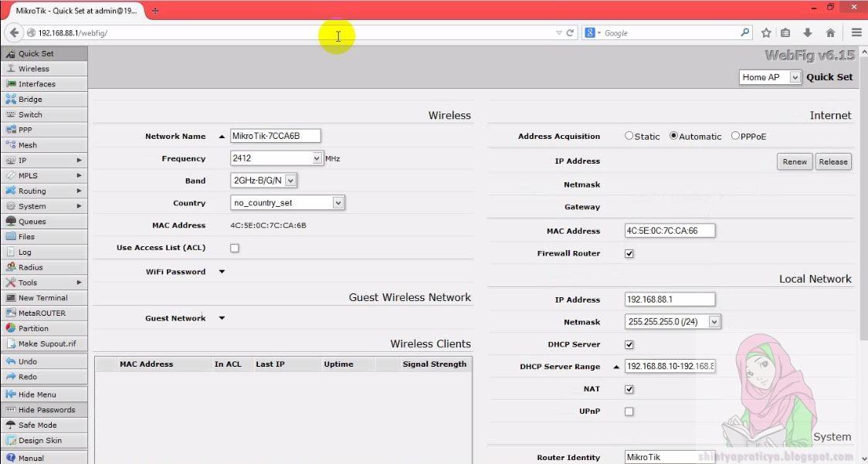Click the Undo arrow icon
The height and width of the screenshot is (464, 868).
point(11,361)
